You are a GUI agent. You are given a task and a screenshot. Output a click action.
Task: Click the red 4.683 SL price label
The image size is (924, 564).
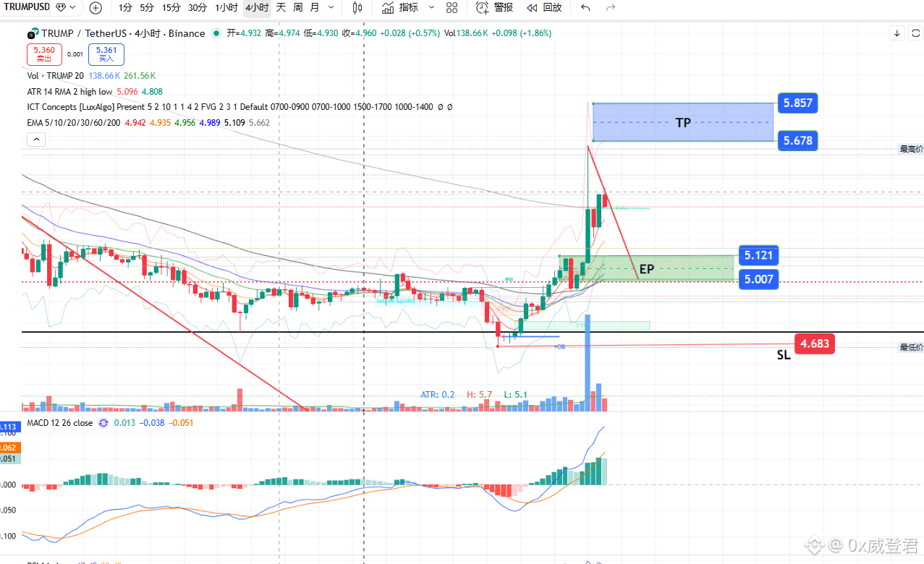(x=814, y=344)
